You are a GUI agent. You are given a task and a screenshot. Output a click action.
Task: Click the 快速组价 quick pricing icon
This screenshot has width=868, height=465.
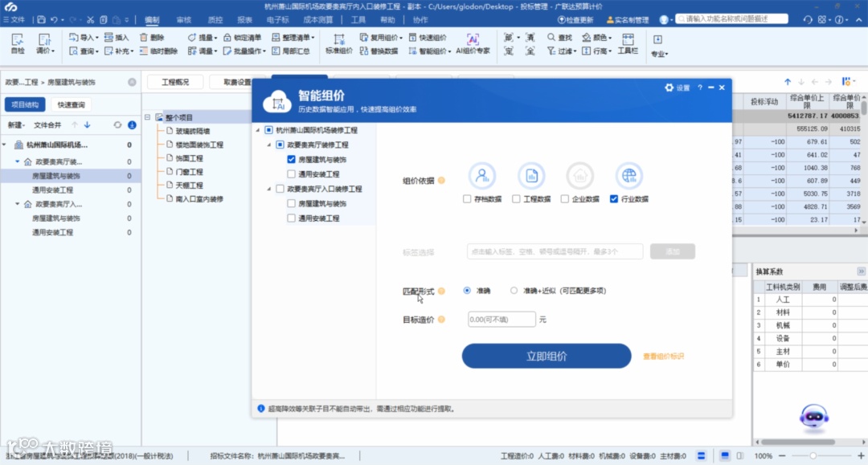tap(428, 38)
